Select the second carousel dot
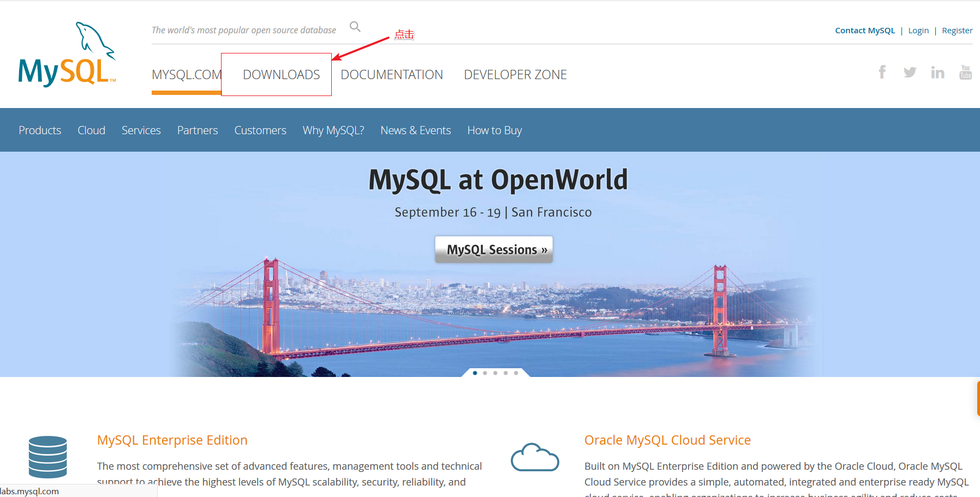The height and width of the screenshot is (497, 980). [485, 373]
